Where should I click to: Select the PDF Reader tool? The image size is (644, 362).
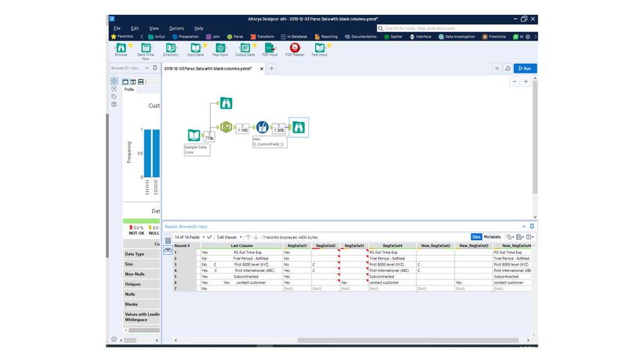pos(295,49)
